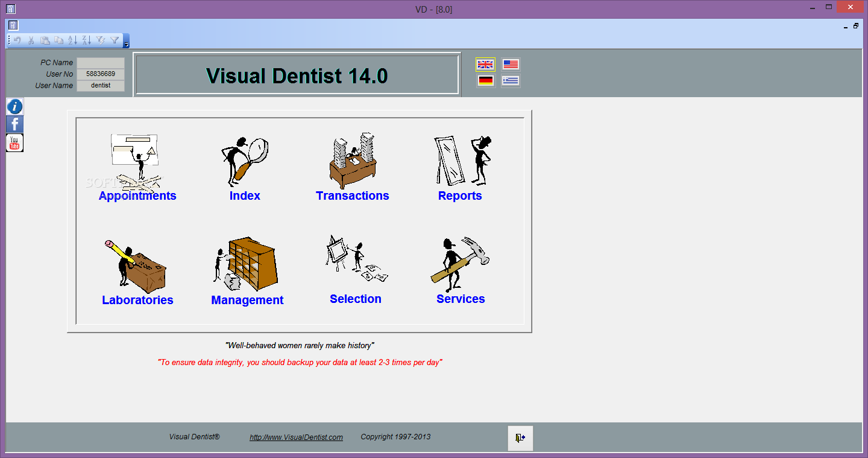The image size is (868, 458).
Task: Open the Transactions desk icon
Action: pos(353,160)
